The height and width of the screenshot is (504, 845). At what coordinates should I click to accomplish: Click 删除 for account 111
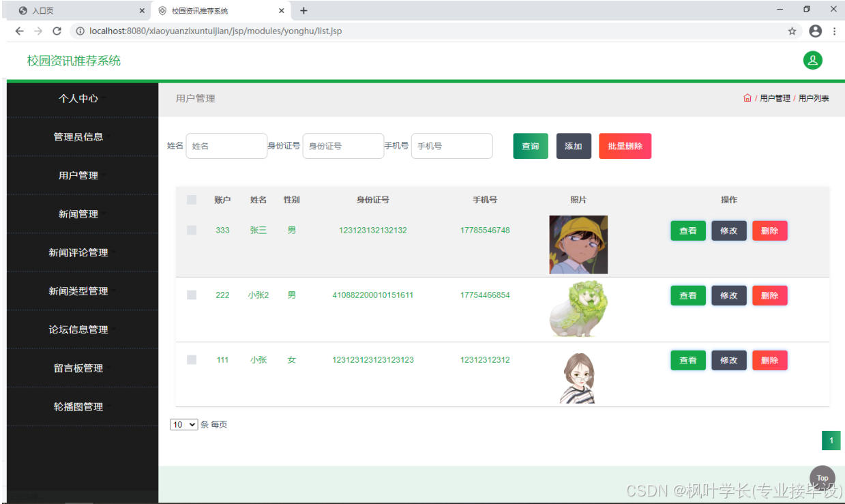click(x=770, y=360)
